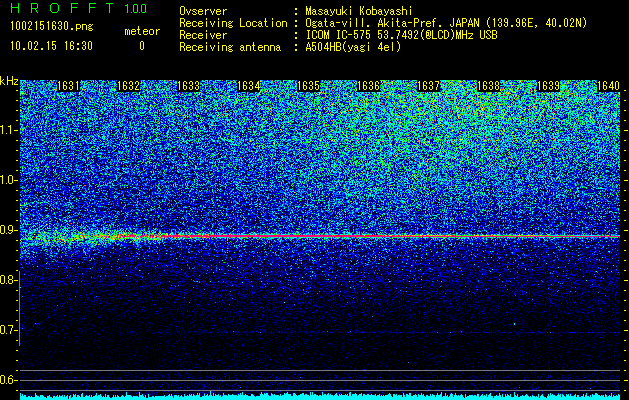The height and width of the screenshot is (400, 629).
Task: Click the 1.0 frequency axis label
Action: click(x=7, y=180)
